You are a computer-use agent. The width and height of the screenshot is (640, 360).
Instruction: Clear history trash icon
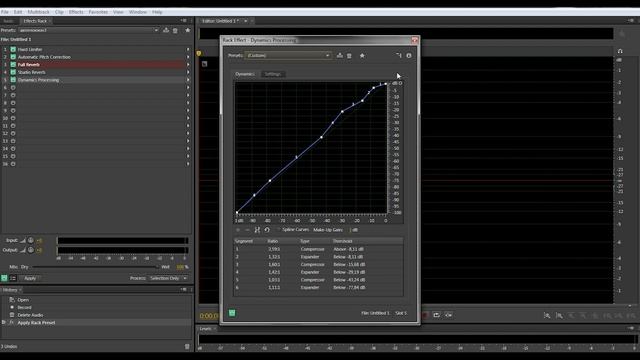[x=187, y=347]
